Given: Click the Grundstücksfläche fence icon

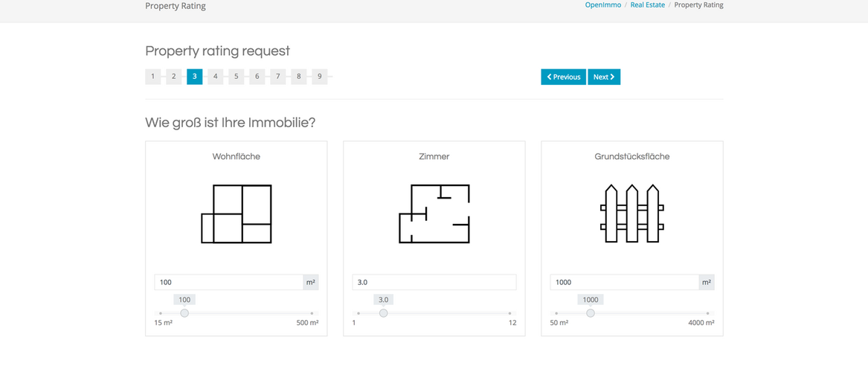Looking at the screenshot, I should 631,214.
